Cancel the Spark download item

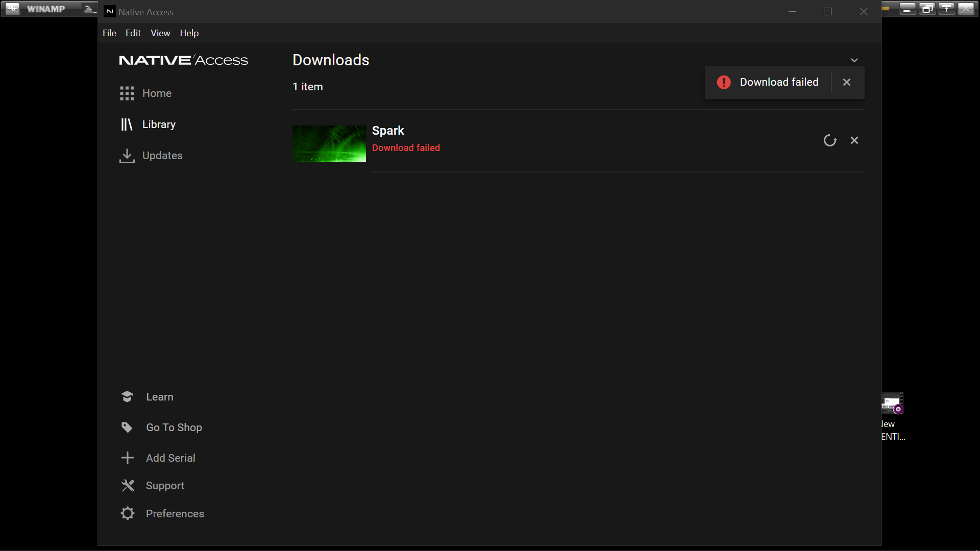(854, 140)
